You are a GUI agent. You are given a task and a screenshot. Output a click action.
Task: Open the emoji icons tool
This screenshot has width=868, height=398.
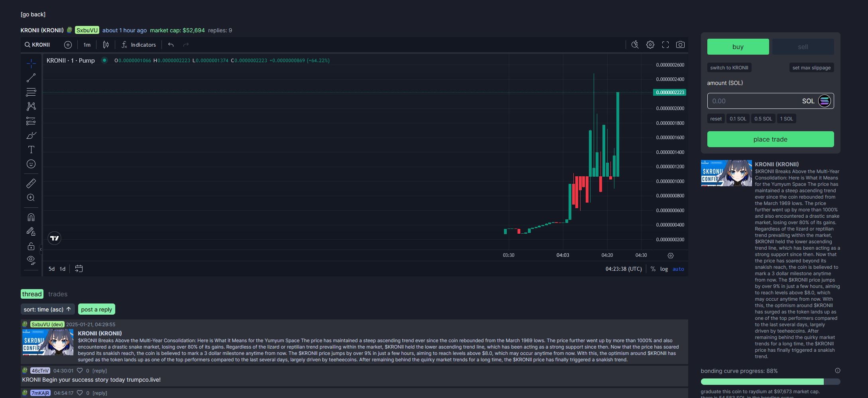coord(31,164)
